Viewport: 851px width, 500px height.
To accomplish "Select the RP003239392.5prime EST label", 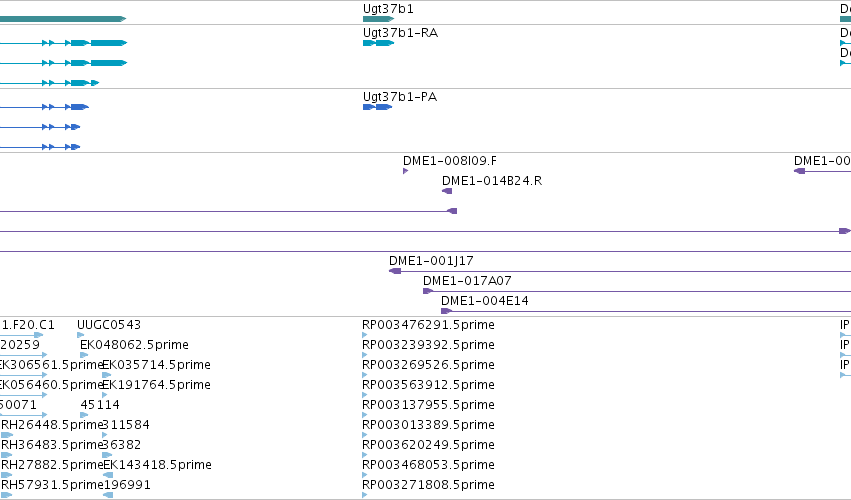I will 428,345.
